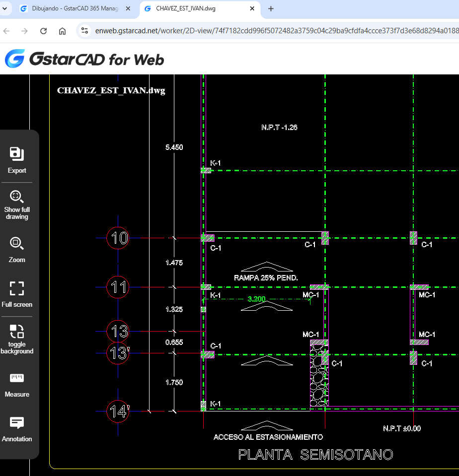Close the Dibujando GstarCAD tab
The width and height of the screenshot is (459, 476).
(x=128, y=9)
